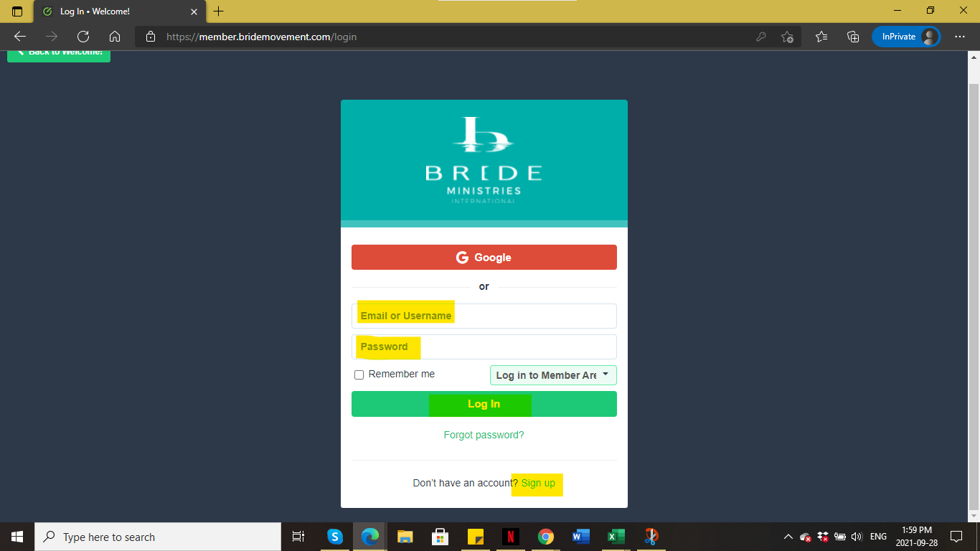
Task: Expand the Log in to Member Area dropdown
Action: [x=553, y=375]
